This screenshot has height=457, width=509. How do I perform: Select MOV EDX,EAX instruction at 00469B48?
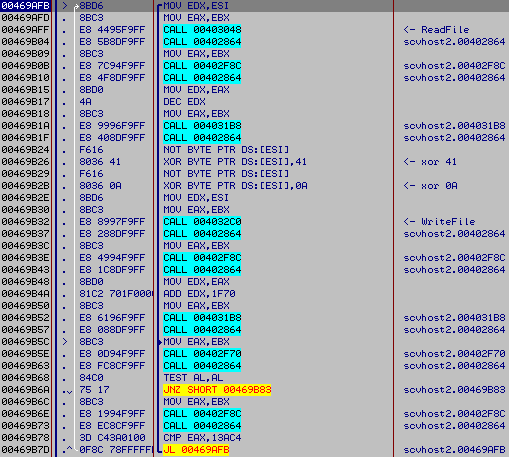[196, 282]
